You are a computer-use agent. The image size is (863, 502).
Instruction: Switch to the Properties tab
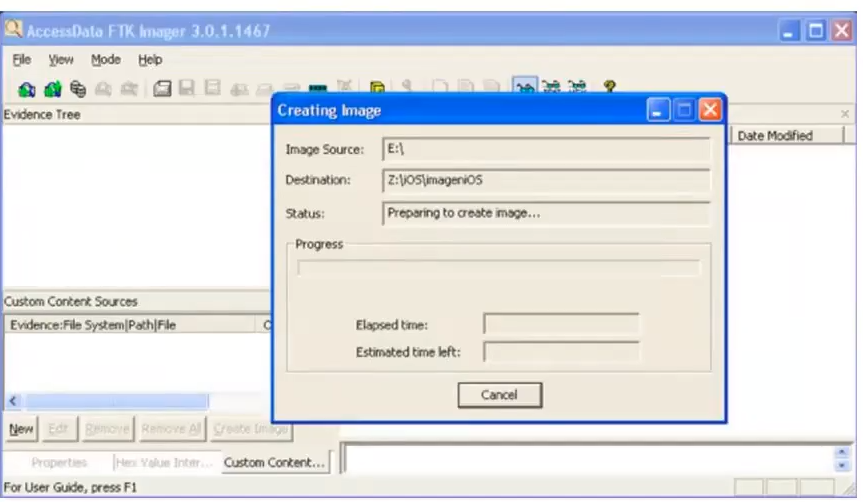pos(59,462)
